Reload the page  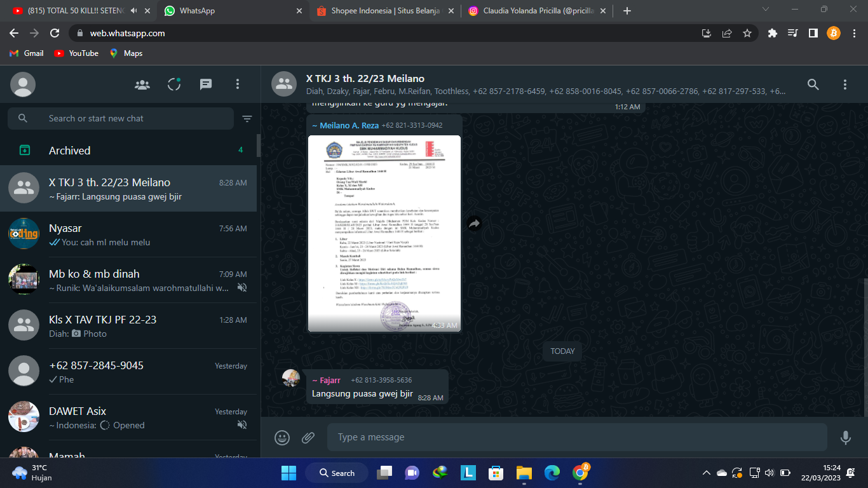pyautogui.click(x=55, y=33)
